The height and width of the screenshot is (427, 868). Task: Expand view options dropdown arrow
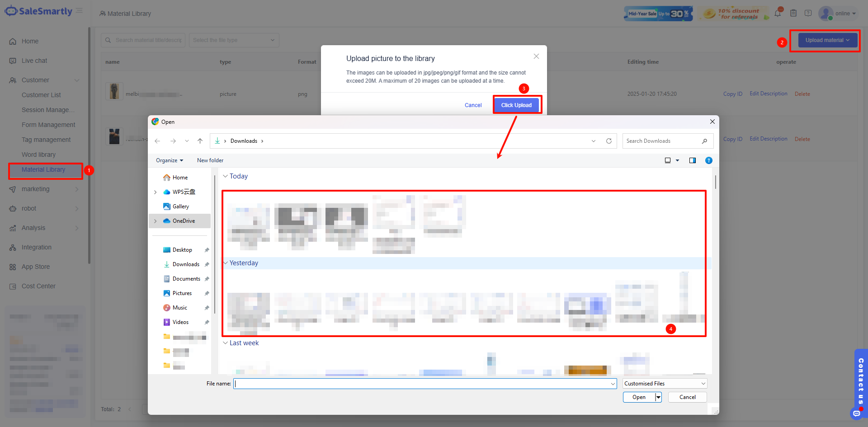coord(677,160)
